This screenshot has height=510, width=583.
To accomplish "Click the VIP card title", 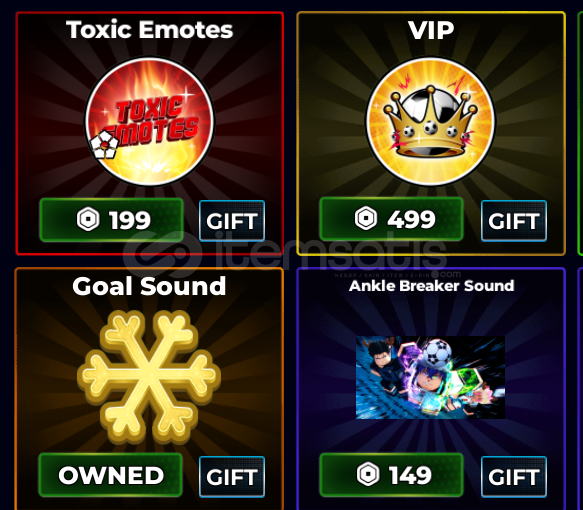I will (431, 30).
